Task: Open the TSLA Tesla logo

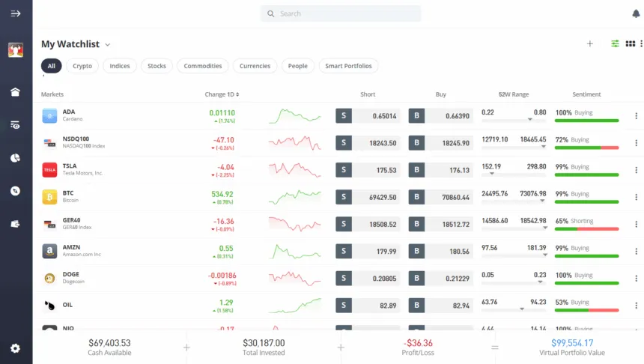Action: pos(49,170)
